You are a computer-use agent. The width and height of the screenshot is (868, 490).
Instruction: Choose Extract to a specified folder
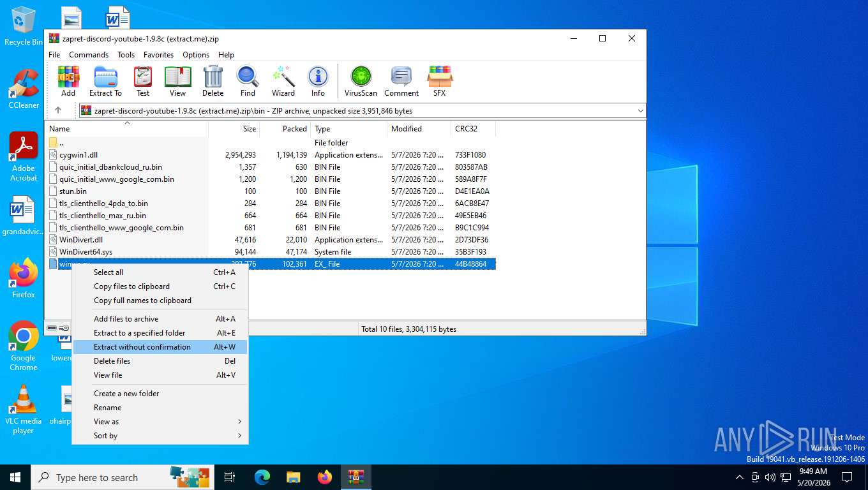(x=160, y=333)
